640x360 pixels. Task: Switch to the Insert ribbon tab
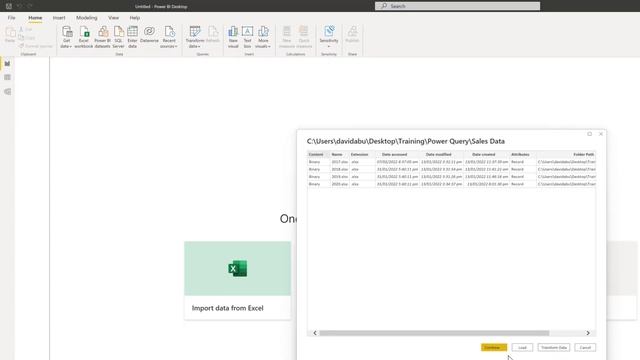pyautogui.click(x=59, y=18)
